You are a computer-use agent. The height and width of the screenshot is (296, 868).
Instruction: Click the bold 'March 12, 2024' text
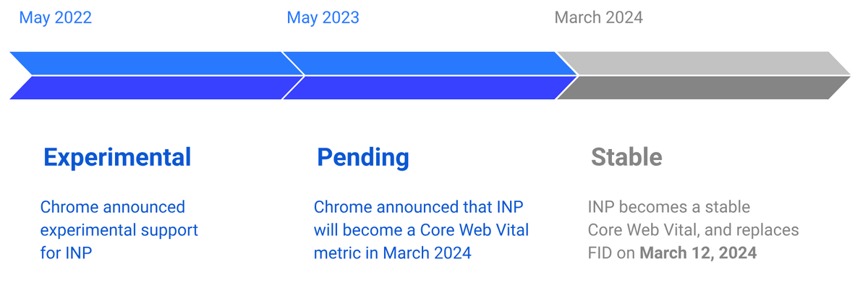[699, 253]
